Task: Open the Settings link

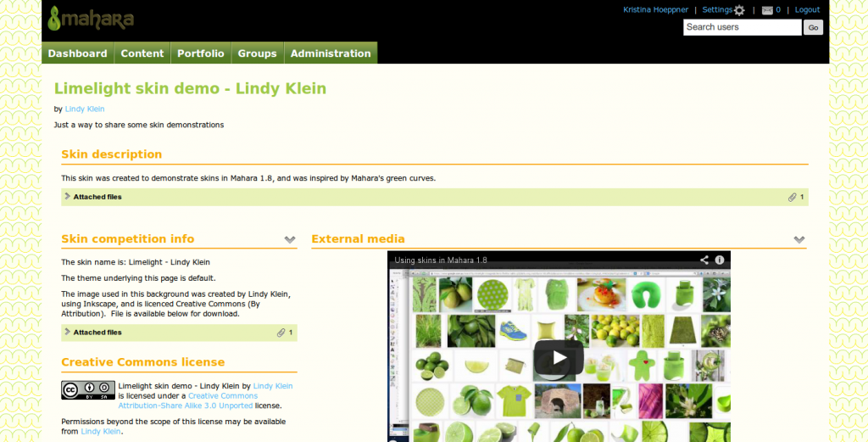Action: 717,10
